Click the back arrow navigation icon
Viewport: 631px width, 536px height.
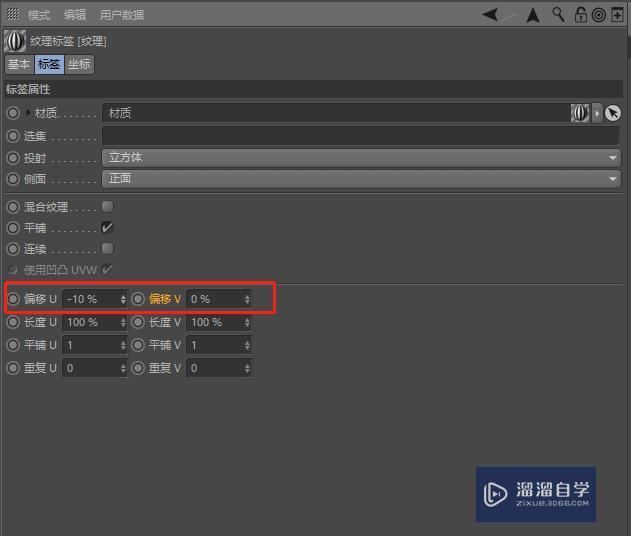[x=491, y=15]
